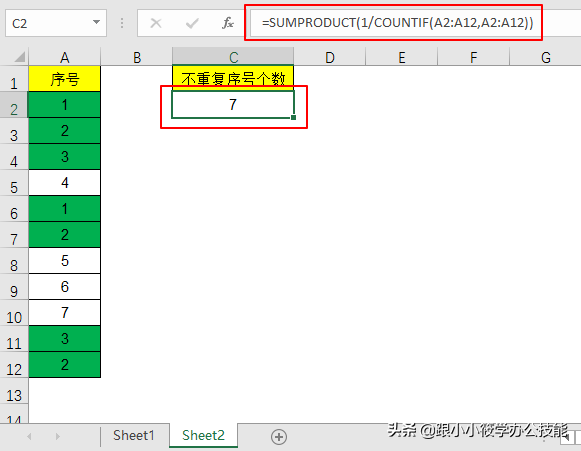Click cell C2 containing value 7

(x=233, y=105)
